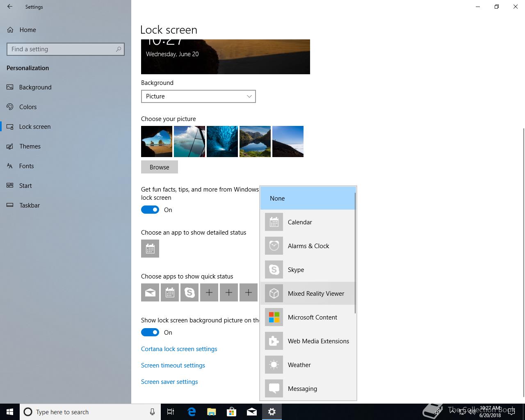The height and width of the screenshot is (420, 525).
Task: Open File Explorer from taskbar
Action: 212,412
